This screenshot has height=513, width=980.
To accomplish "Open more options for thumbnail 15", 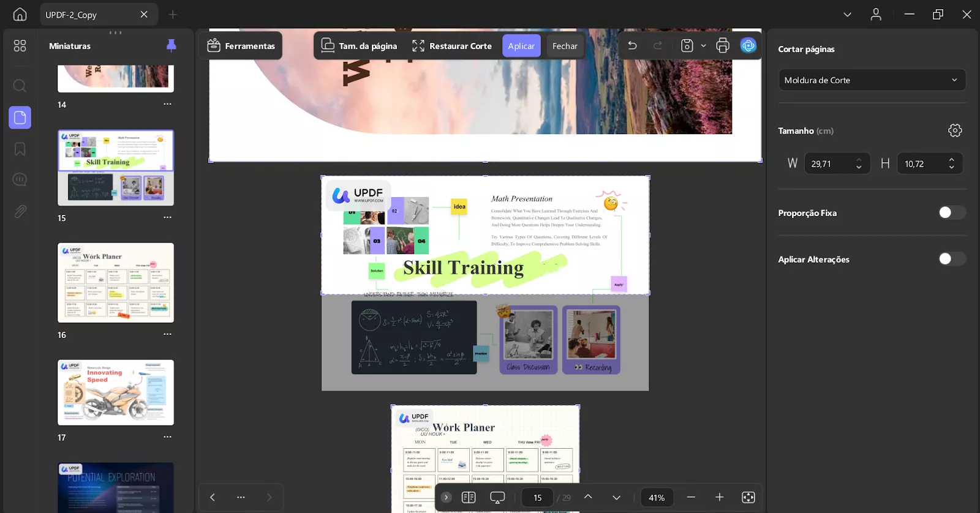I will (x=167, y=217).
